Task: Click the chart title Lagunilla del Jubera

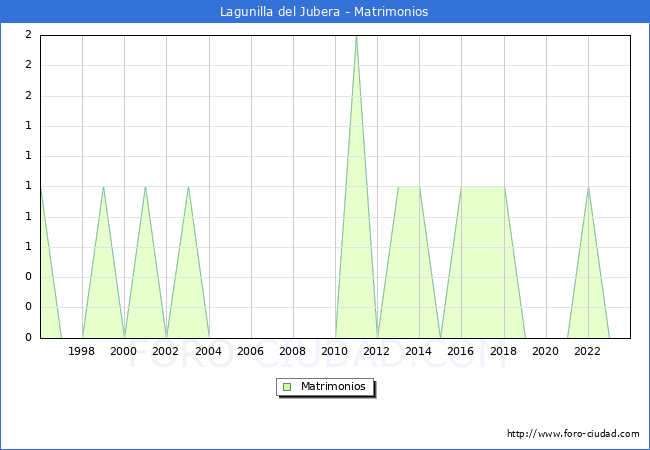Action: (324, 12)
